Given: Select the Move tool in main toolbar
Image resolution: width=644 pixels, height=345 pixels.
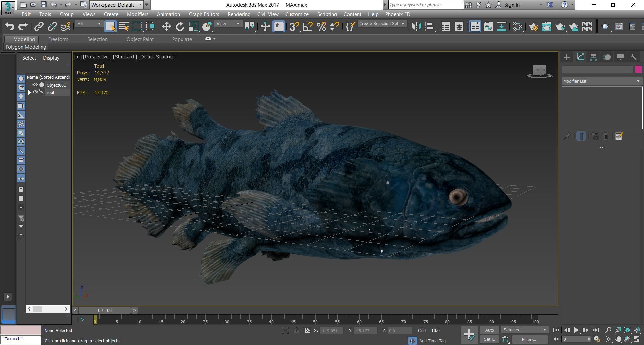Looking at the screenshot, I should point(166,26).
